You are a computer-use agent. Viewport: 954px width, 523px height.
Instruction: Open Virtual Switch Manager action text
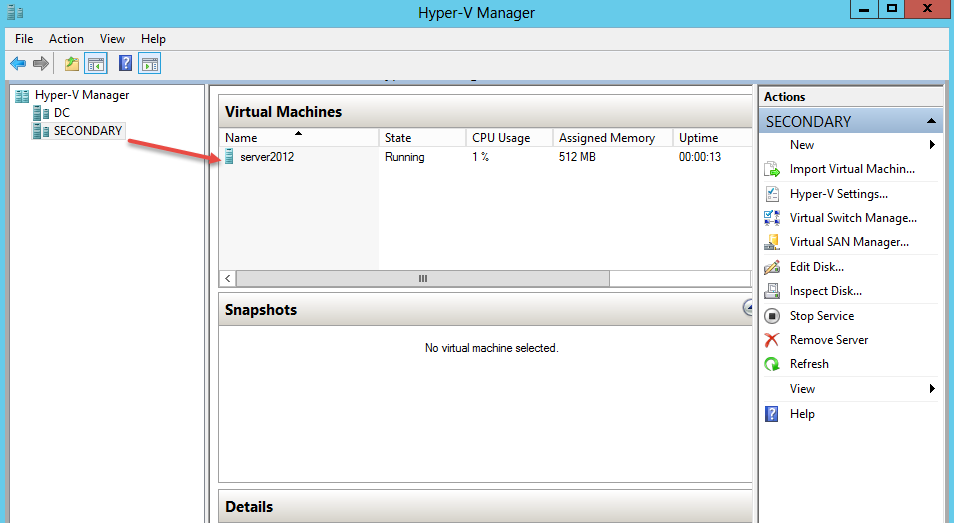pyautogui.click(x=853, y=218)
